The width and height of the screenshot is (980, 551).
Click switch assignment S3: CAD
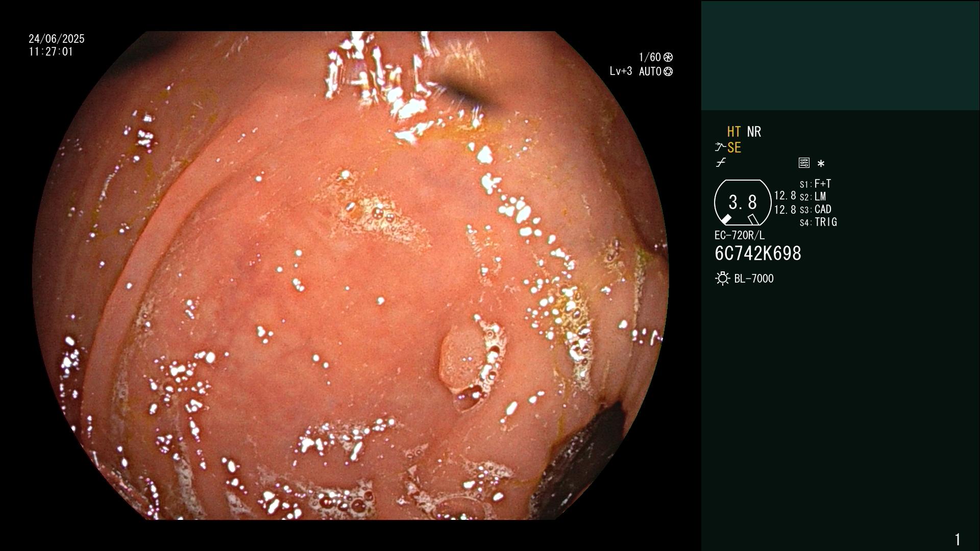click(816, 209)
